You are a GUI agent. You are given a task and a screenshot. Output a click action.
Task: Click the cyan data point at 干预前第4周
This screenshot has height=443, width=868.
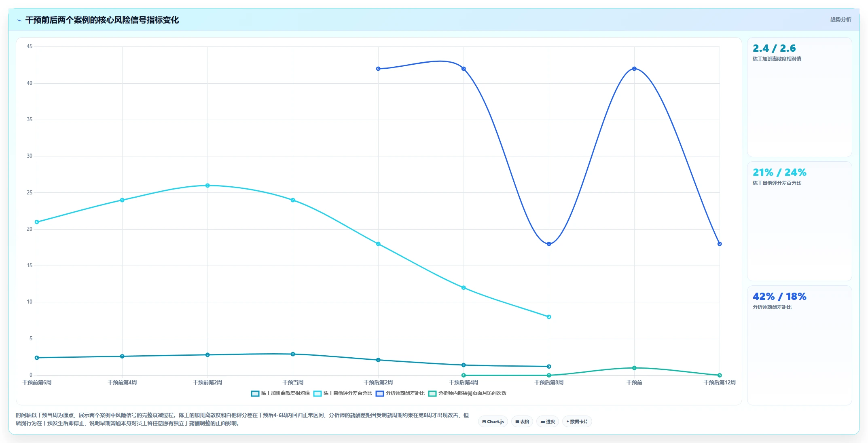[x=122, y=200]
